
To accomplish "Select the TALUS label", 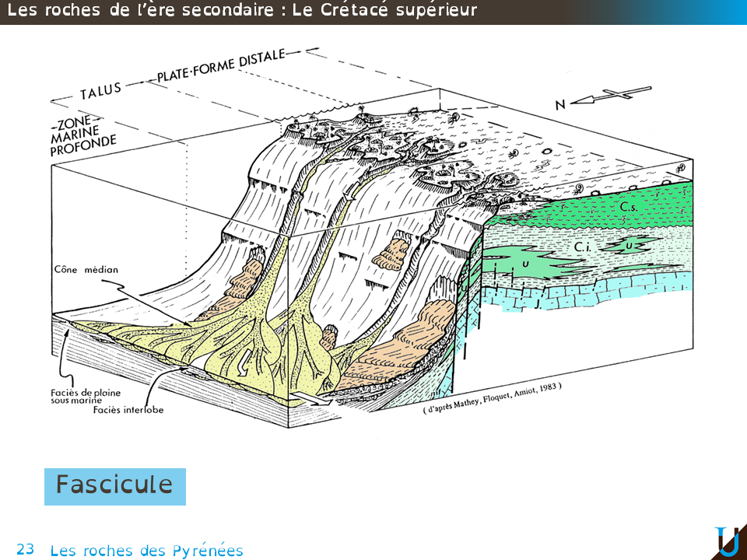I will coord(100,91).
